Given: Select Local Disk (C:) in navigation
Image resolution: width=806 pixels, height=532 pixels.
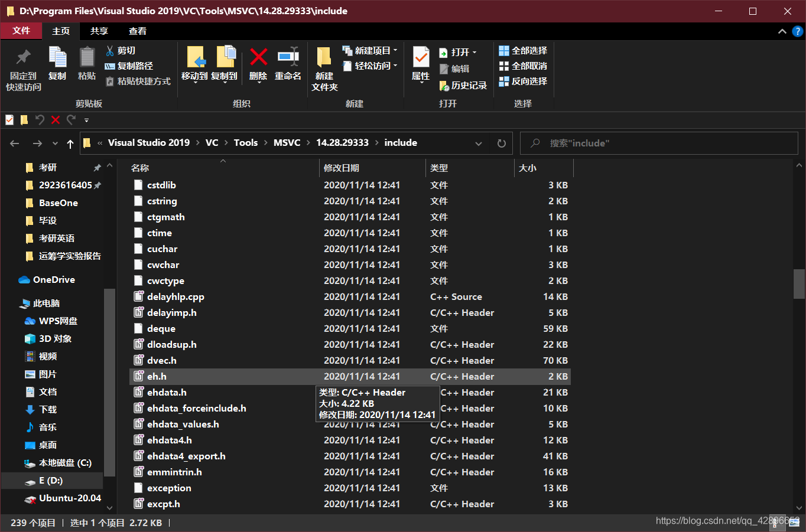Looking at the screenshot, I should pos(65,463).
